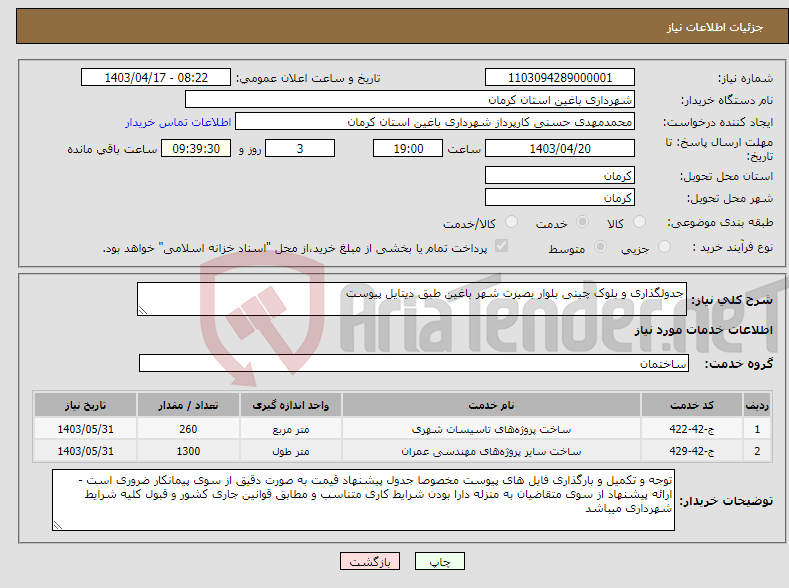Image resolution: width=789 pixels, height=588 pixels.
Task: Click the delivery city field کرمان
Action: [x=560, y=198]
